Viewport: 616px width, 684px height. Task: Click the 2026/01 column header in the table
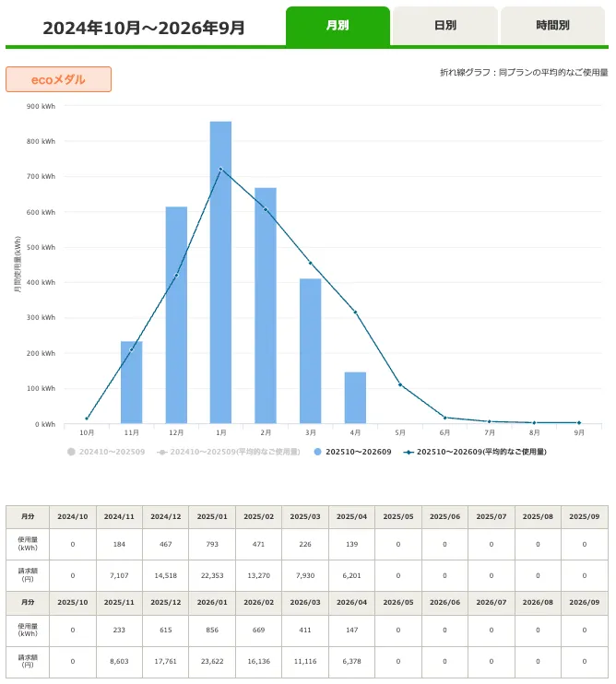coord(212,603)
